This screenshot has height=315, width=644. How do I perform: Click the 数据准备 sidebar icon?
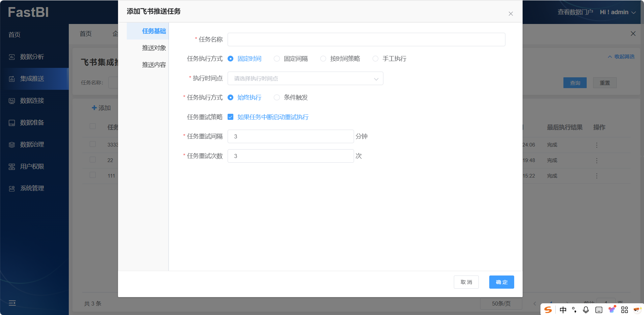12,123
